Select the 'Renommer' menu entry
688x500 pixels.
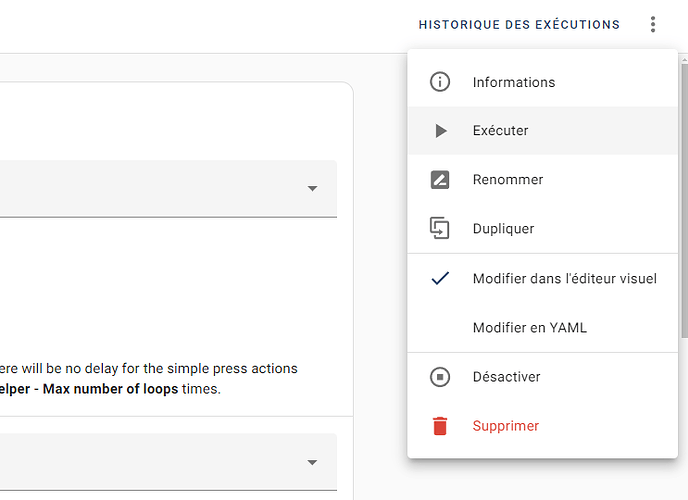coord(507,180)
